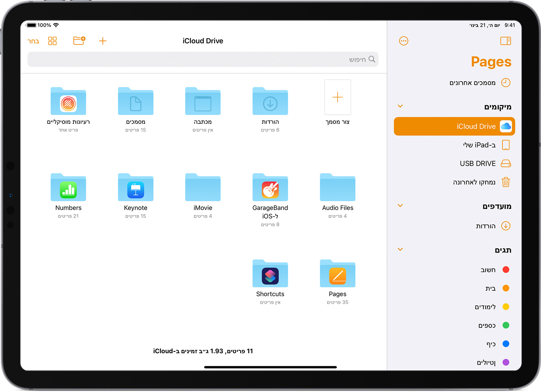Collapse the תגים section

(400, 249)
